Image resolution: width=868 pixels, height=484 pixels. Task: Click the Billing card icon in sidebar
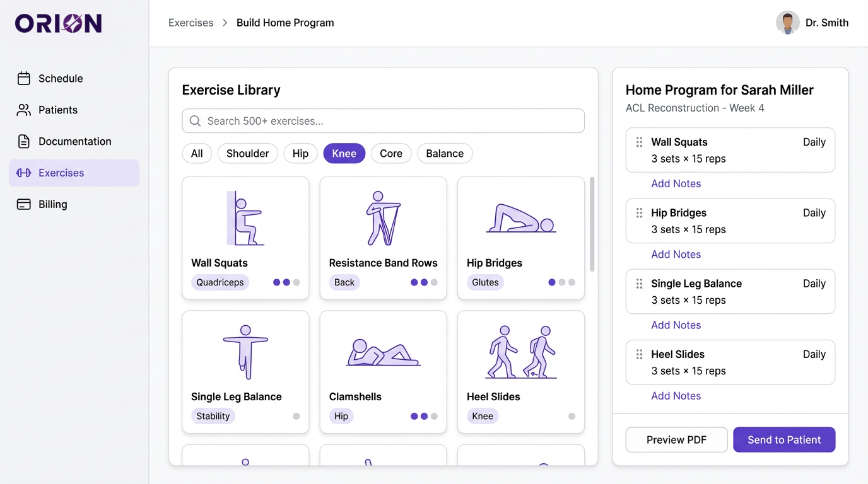[x=24, y=204]
